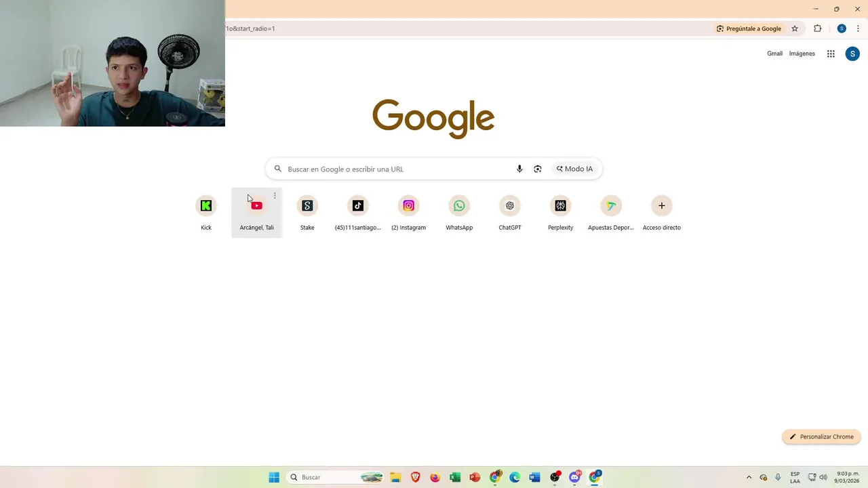Open the WhatsApp shortcut
868x488 pixels.
[459, 213]
